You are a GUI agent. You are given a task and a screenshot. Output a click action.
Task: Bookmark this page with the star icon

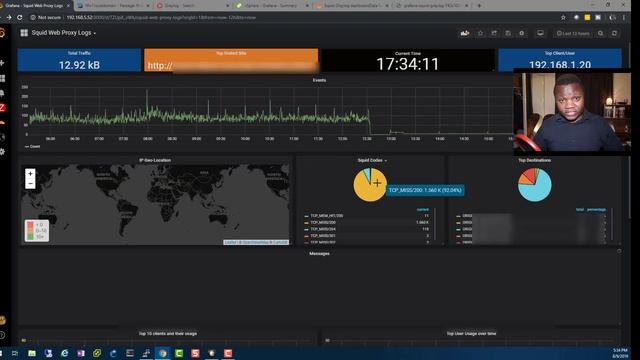(x=563, y=18)
